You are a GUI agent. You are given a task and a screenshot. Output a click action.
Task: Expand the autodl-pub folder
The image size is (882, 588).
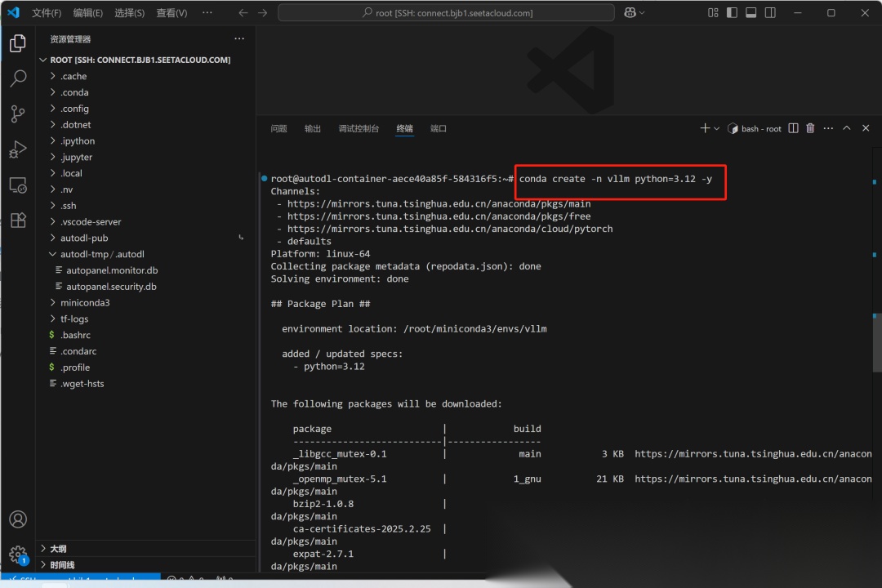146,238
